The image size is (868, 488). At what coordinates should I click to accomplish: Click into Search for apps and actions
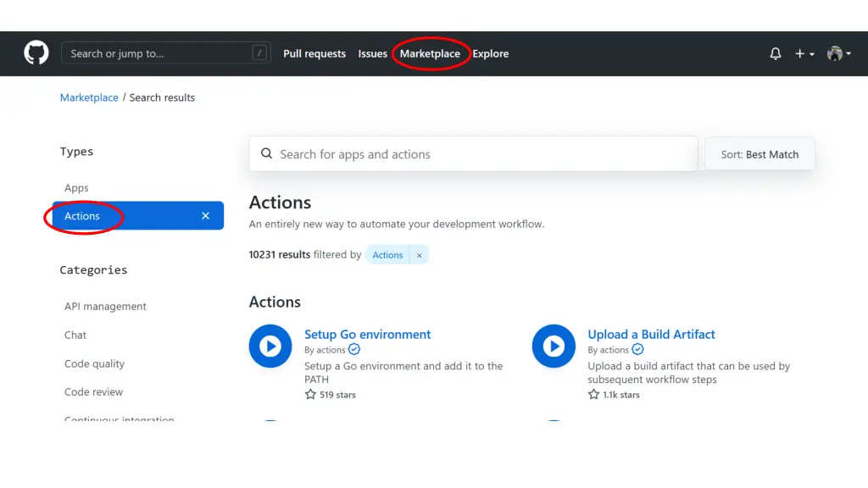tap(473, 154)
